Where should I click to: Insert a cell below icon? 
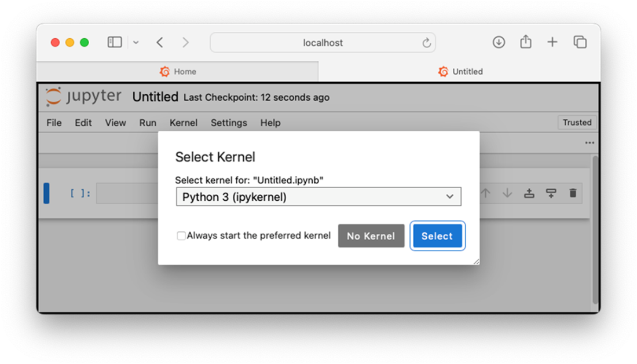coord(551,193)
